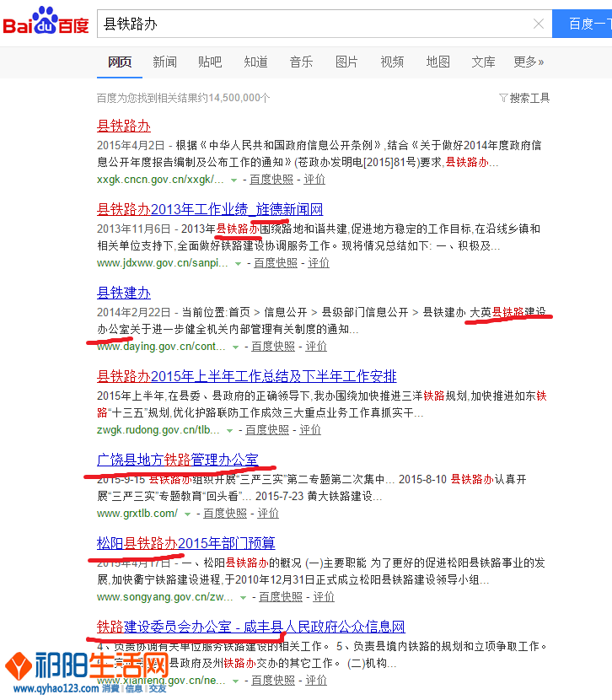Image resolution: width=612 pixels, height=700 pixels.
Task: Expand dropdown arrow next to xianfeng.gov.cn URL
Action: [x=235, y=681]
